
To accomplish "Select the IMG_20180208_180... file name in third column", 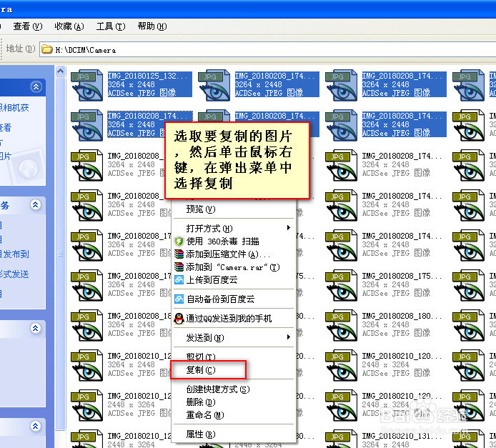I will click(402, 316).
